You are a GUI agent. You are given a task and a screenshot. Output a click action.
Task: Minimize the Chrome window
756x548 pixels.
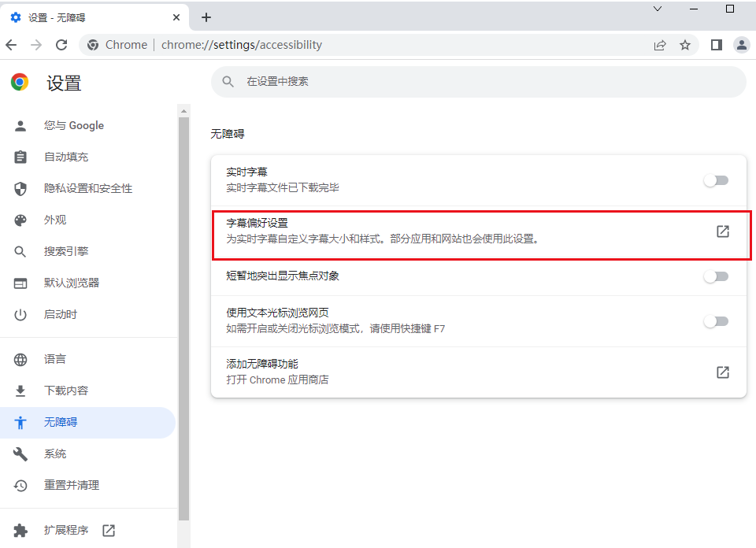tap(694, 9)
